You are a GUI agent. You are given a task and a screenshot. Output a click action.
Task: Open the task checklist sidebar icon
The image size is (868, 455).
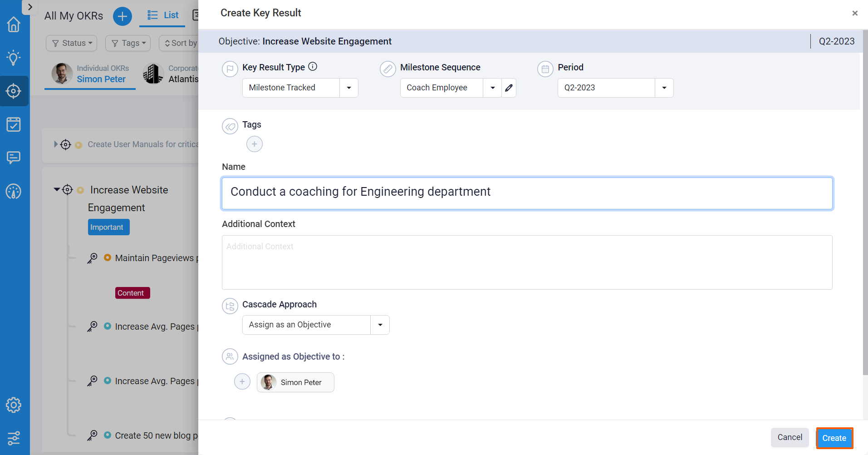click(x=14, y=124)
